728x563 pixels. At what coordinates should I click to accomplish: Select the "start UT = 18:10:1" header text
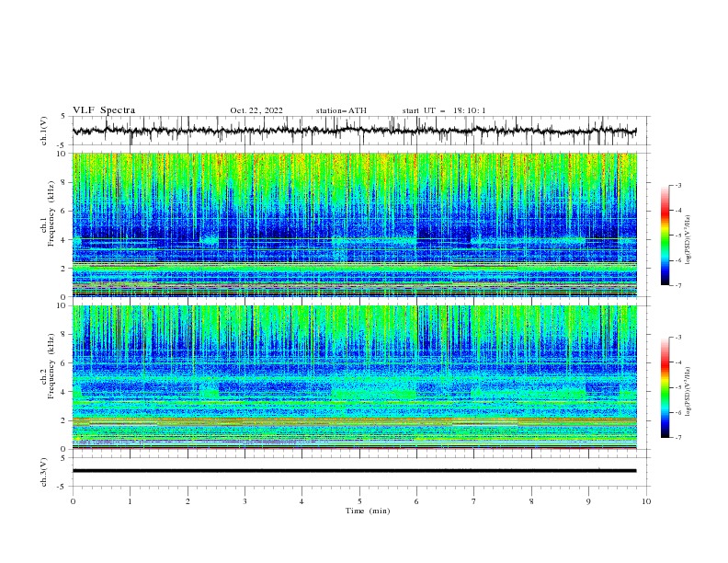[444, 110]
